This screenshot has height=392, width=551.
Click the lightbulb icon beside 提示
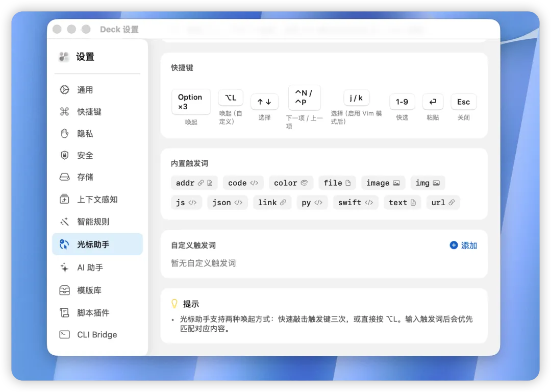(x=174, y=303)
